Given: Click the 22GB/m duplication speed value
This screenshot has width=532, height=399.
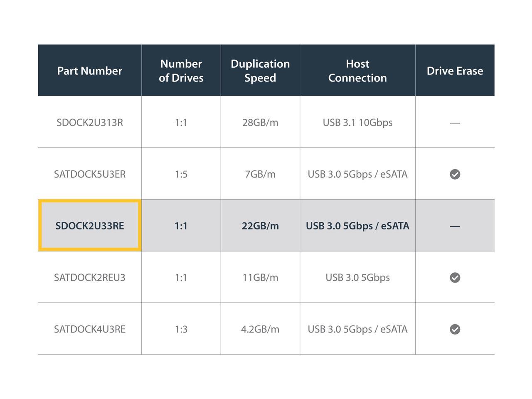Looking at the screenshot, I should [260, 226].
